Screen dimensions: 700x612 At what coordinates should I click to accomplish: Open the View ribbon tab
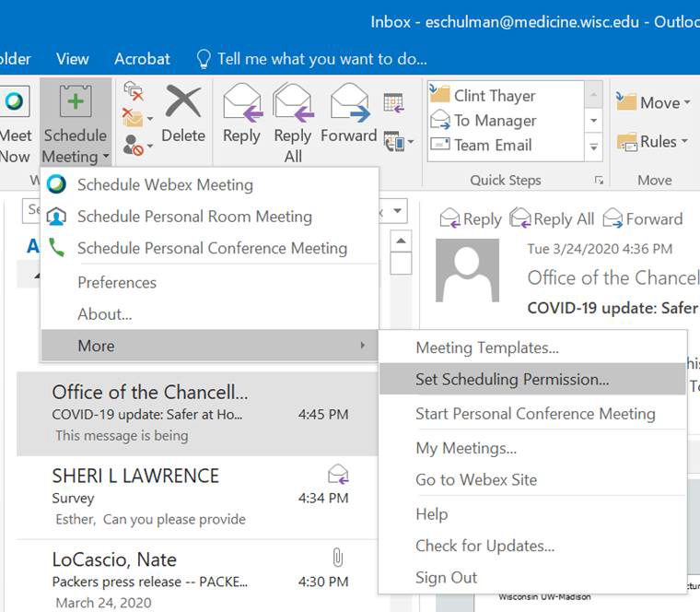72,58
